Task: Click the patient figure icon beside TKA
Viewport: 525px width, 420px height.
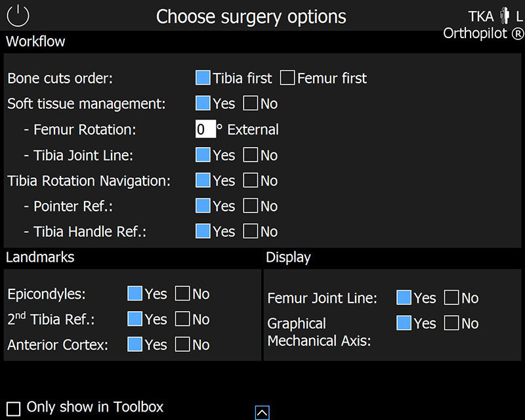Action: [x=505, y=16]
